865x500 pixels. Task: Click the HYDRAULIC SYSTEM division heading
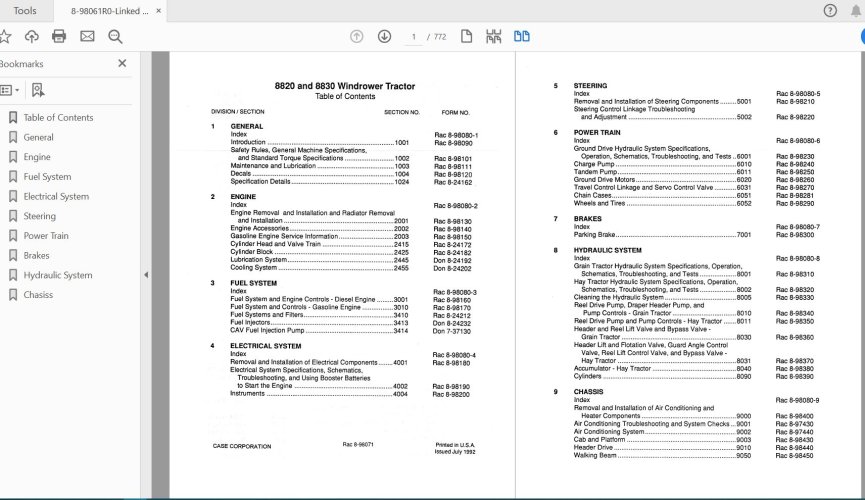click(x=607, y=250)
